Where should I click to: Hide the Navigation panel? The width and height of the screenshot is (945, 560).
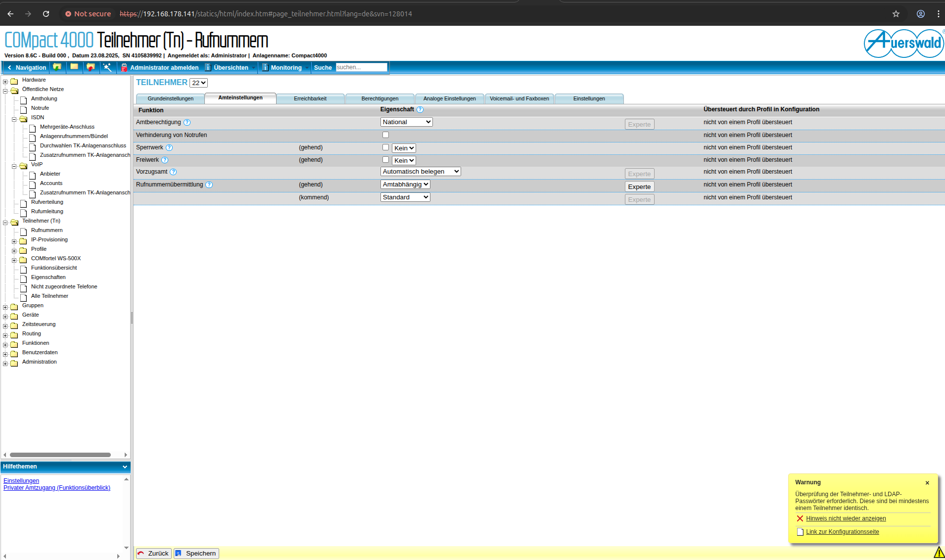pos(26,68)
